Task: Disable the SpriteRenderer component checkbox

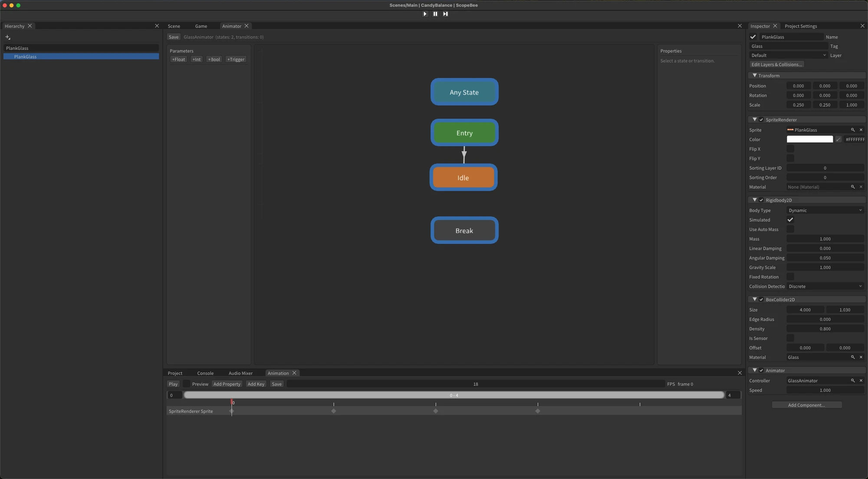Action: [761, 120]
